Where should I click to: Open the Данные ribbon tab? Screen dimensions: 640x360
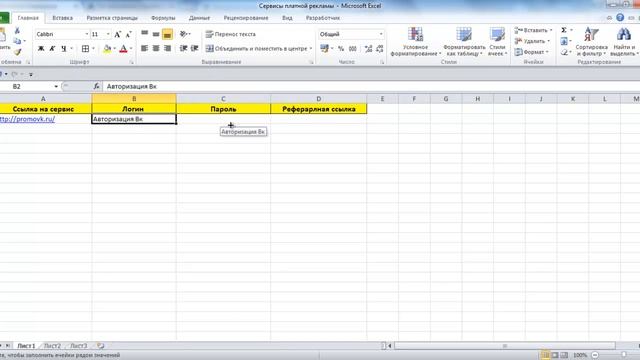click(199, 18)
